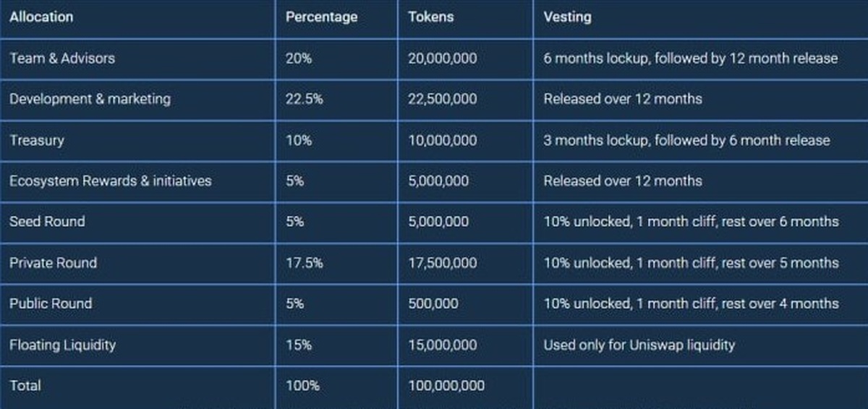Screen dimensions: 868x409
Task: Select the Team & Advisors row label
Action: 62,59
